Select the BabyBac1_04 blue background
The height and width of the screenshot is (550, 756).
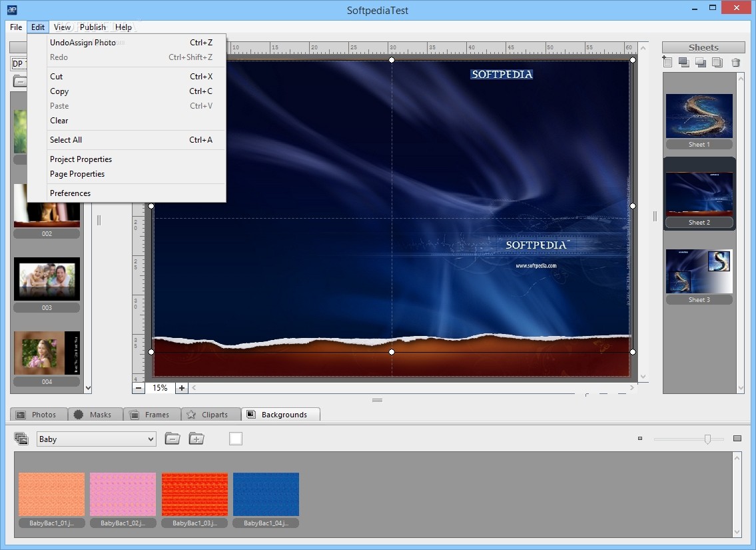coord(266,495)
